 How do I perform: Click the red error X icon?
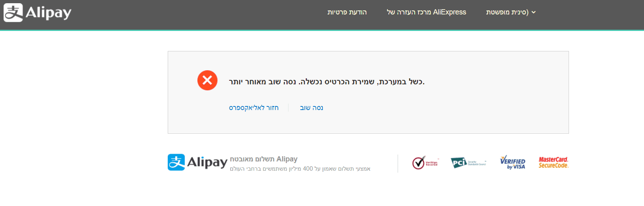[x=207, y=80]
